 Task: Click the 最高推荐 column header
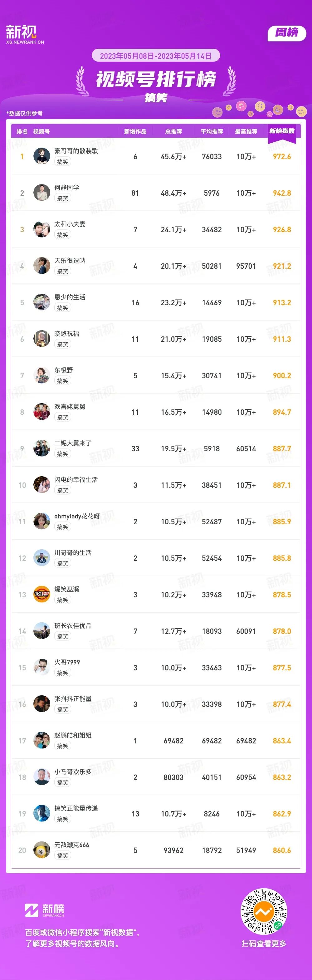click(246, 132)
